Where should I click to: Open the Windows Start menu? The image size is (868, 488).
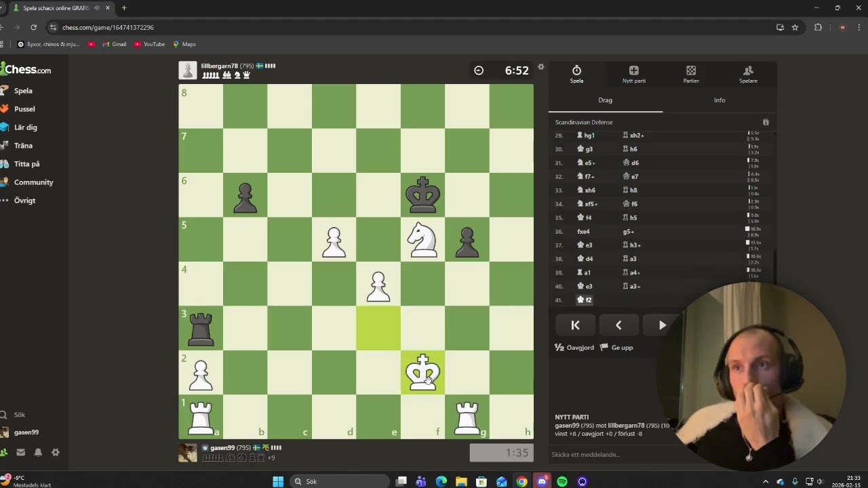[278, 481]
